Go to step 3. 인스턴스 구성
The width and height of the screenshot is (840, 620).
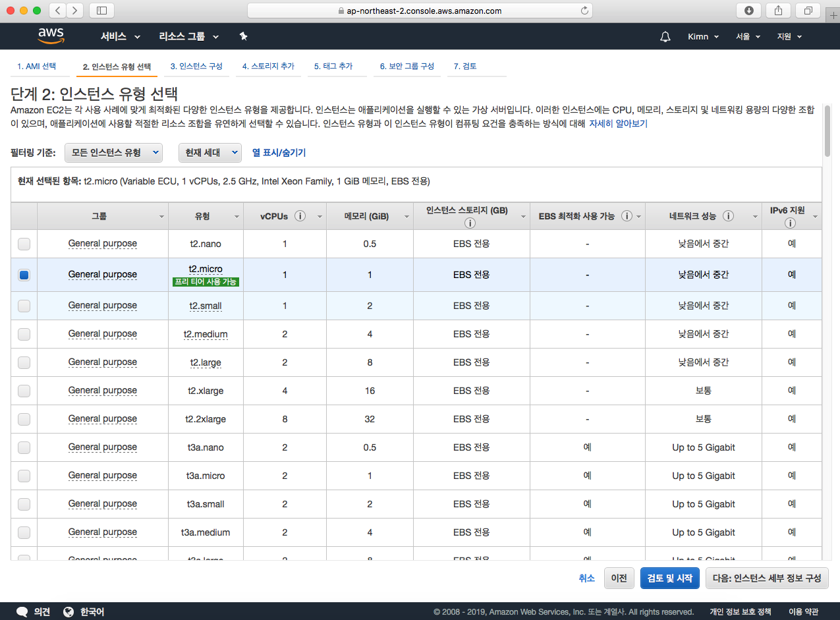196,67
